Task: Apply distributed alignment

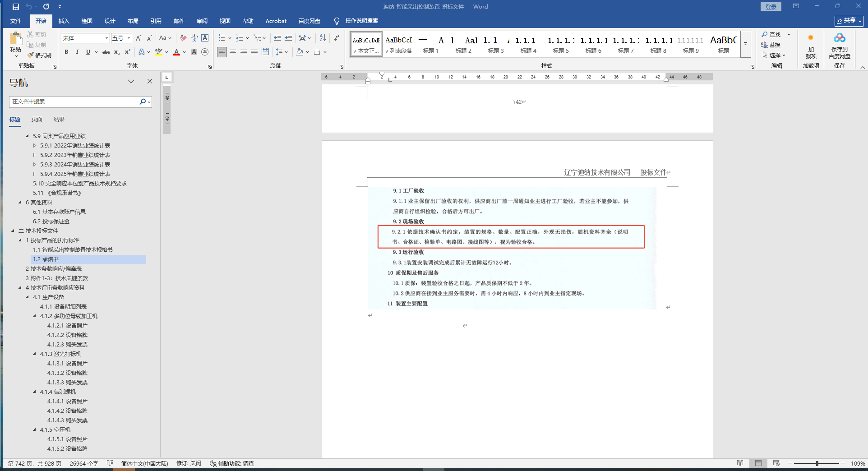Action: coord(265,52)
